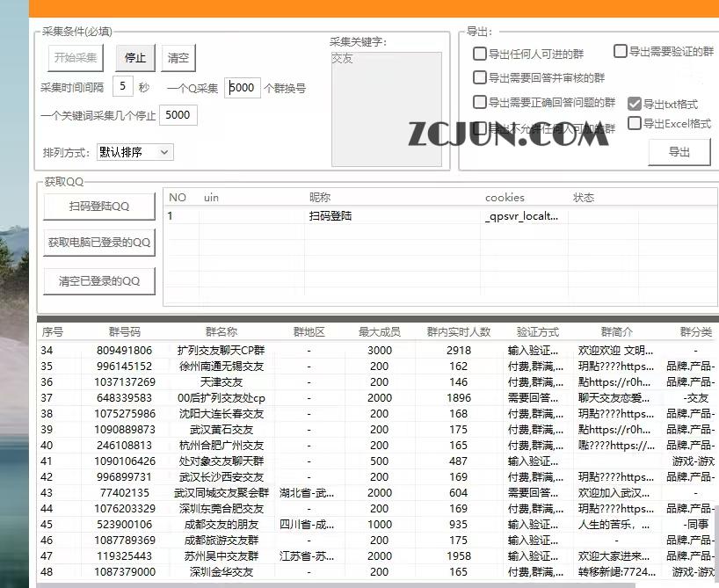Click the 扫码登陆QQ button
This screenshot has width=719, height=588.
coord(99,207)
